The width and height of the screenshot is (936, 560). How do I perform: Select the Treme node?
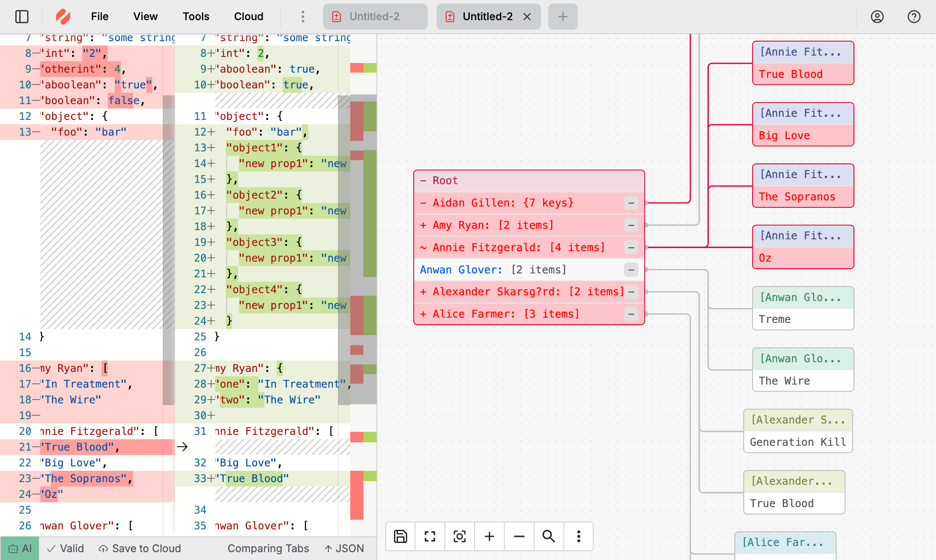(803, 308)
